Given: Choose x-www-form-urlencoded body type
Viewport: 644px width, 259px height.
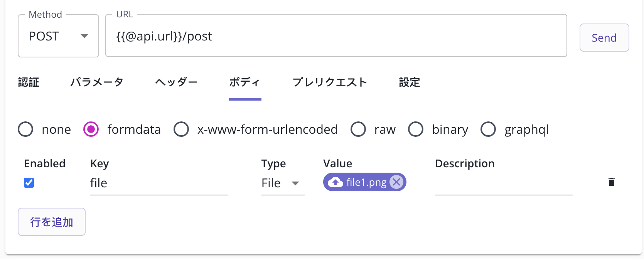Looking at the screenshot, I should pos(181,129).
